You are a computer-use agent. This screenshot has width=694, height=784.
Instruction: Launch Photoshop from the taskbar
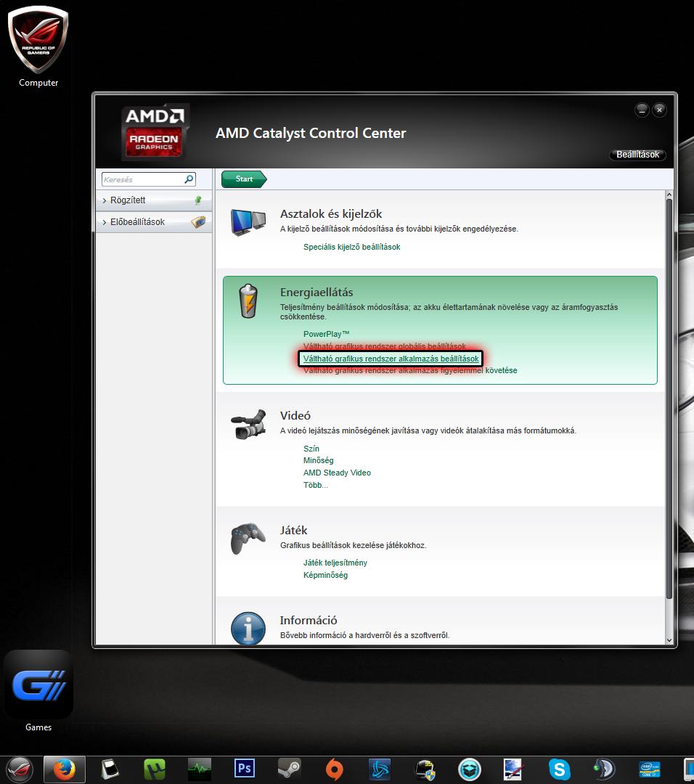tap(245, 768)
